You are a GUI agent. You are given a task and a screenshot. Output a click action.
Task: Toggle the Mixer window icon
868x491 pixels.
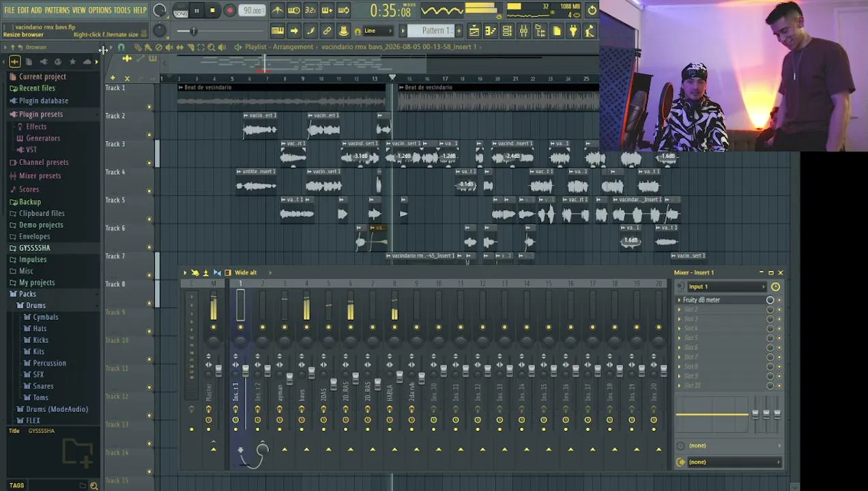[523, 31]
